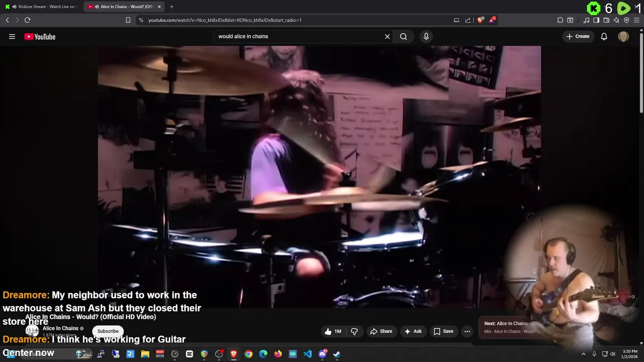
Task: Open the account avatar menu
Action: pyautogui.click(x=623, y=36)
